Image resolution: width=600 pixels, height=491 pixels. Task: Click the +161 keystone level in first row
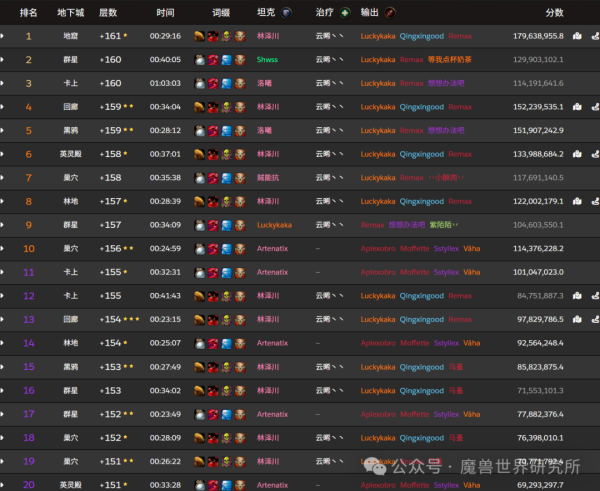tap(110, 36)
